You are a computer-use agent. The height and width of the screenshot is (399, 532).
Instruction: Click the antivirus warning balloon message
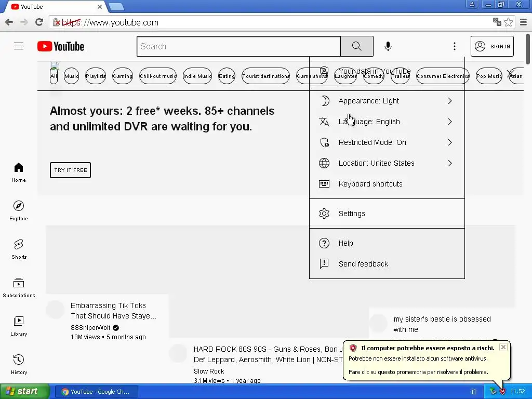[418, 365]
